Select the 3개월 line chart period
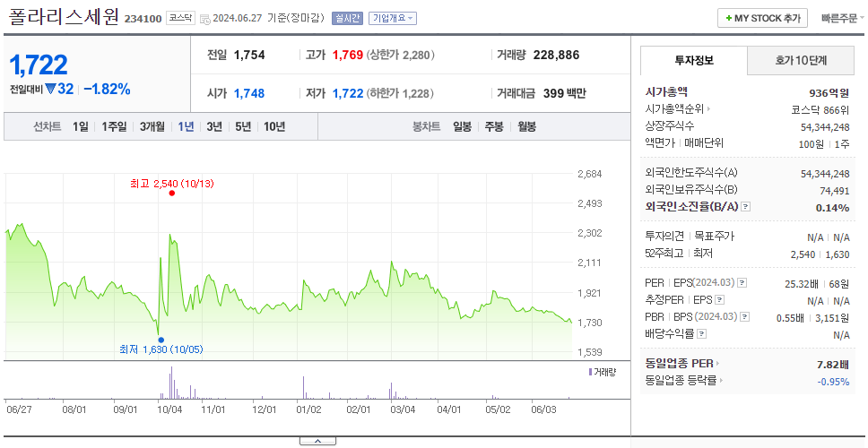Screen dimensions: 868x448 tap(152, 126)
